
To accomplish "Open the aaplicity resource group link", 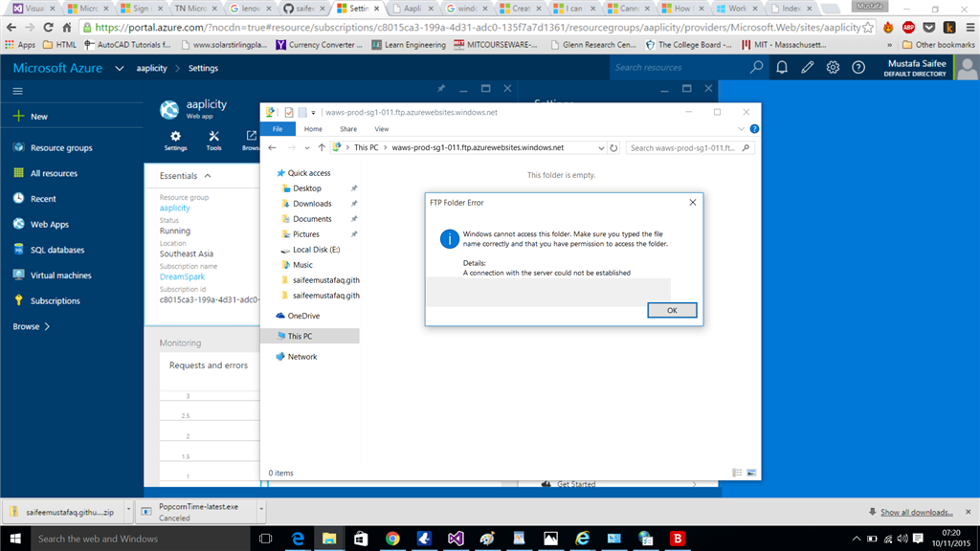I will tap(174, 208).
